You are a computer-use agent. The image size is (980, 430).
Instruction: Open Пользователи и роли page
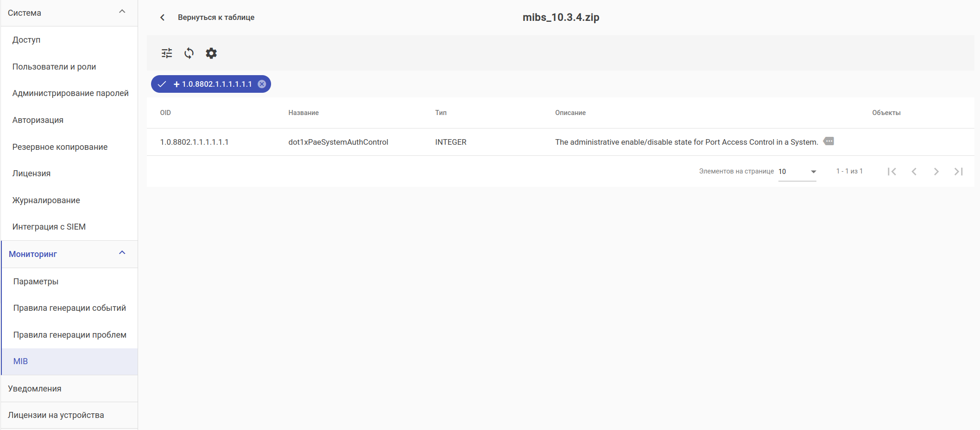click(x=70, y=67)
